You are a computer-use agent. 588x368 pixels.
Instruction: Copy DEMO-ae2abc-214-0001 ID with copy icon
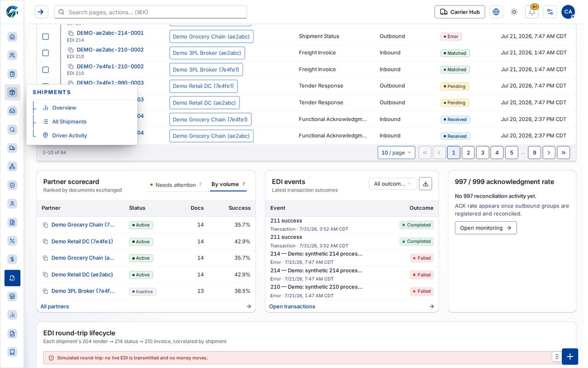71,33
